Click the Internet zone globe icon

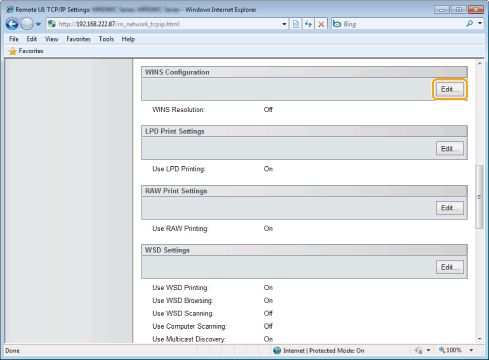[277, 351]
